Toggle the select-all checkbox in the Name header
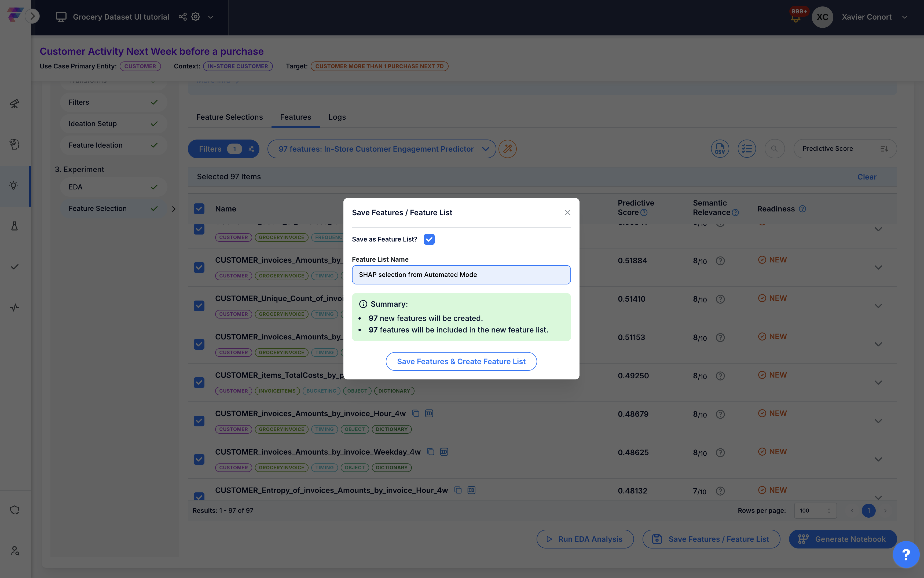 [x=199, y=209]
